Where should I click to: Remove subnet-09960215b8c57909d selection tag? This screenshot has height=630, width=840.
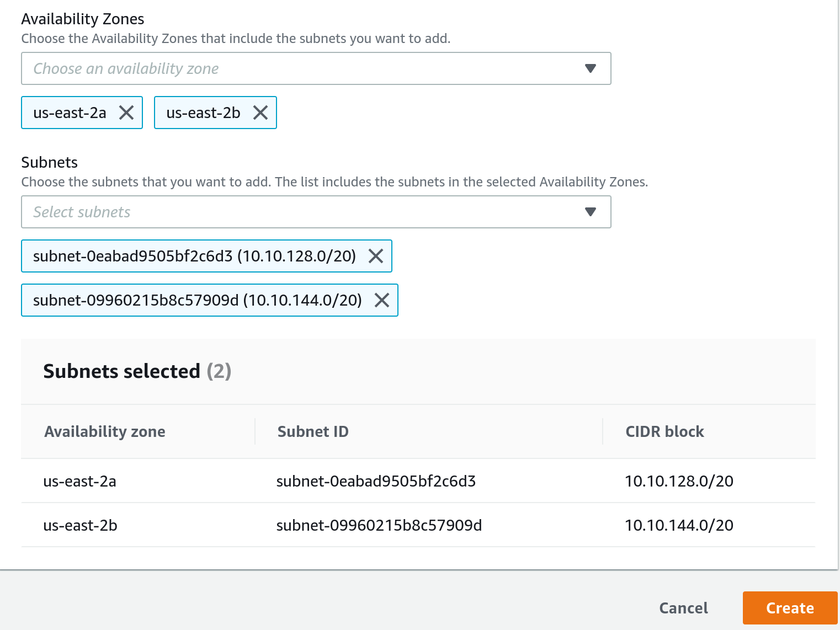point(382,300)
